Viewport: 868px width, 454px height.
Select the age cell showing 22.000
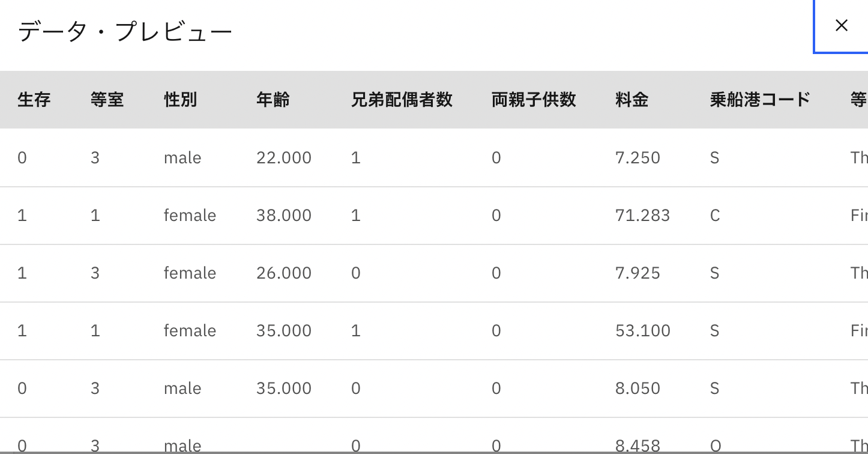point(283,157)
